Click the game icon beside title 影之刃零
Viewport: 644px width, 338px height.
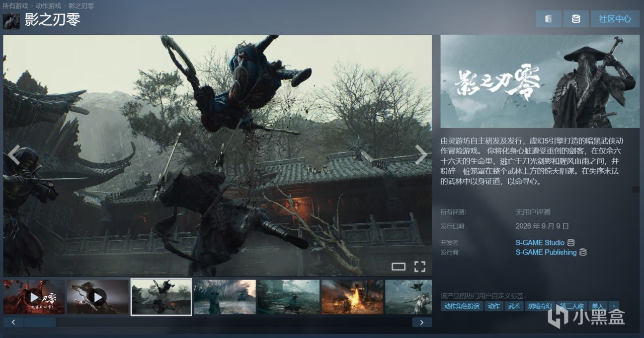click(x=11, y=21)
